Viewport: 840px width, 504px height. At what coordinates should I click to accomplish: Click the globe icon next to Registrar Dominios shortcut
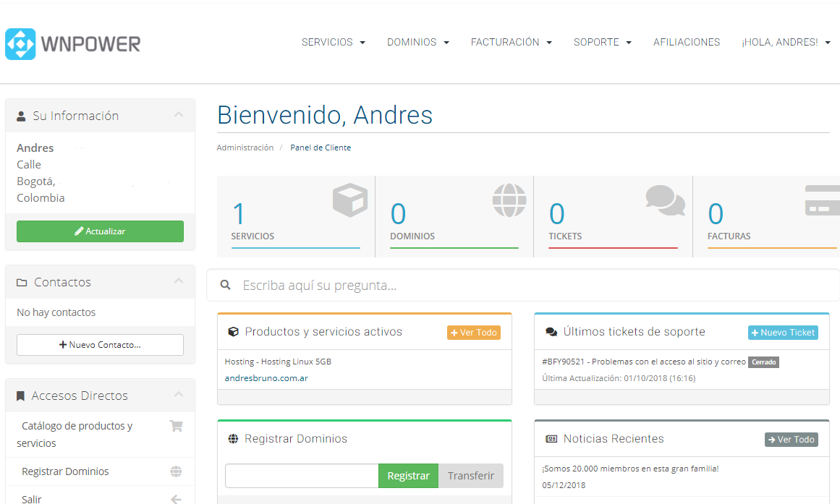pyautogui.click(x=176, y=471)
